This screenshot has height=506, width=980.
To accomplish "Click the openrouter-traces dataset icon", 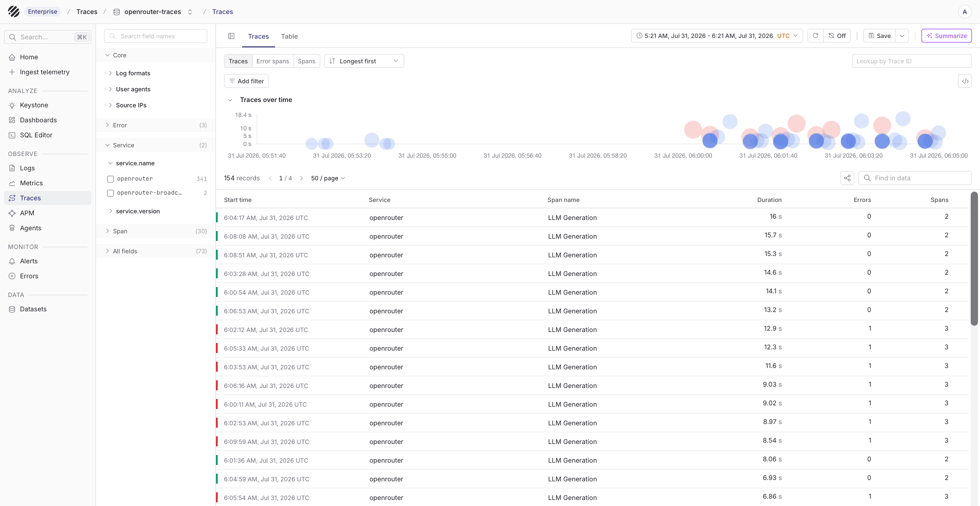I will 117,12.
